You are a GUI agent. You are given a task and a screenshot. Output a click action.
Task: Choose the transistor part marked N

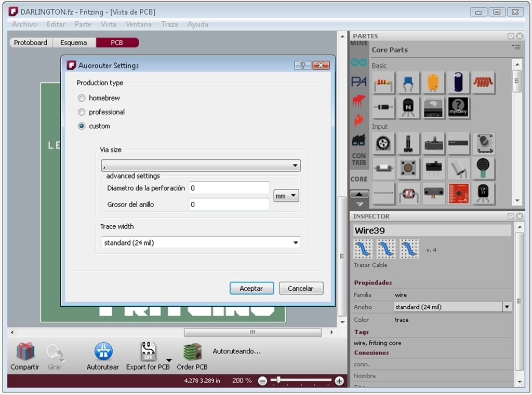click(x=408, y=107)
